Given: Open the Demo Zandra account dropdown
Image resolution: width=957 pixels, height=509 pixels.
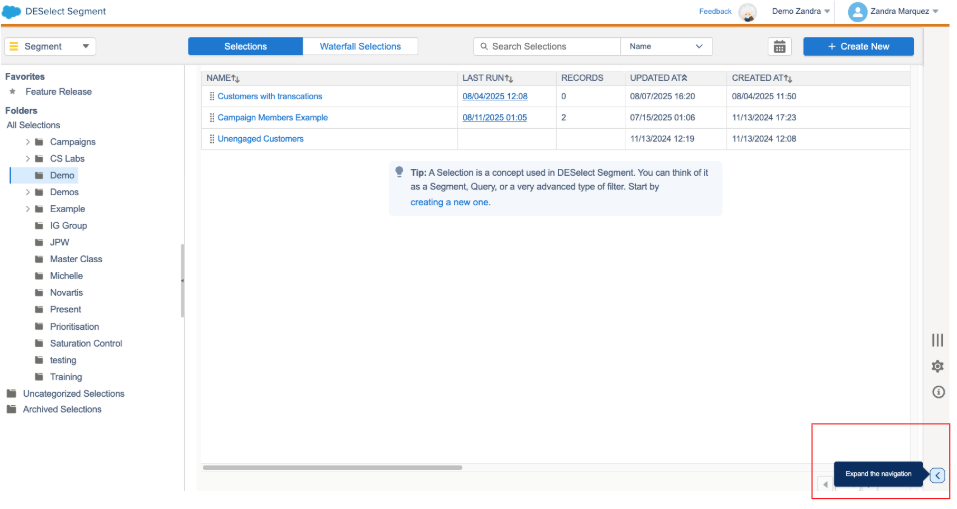Looking at the screenshot, I should [x=801, y=12].
